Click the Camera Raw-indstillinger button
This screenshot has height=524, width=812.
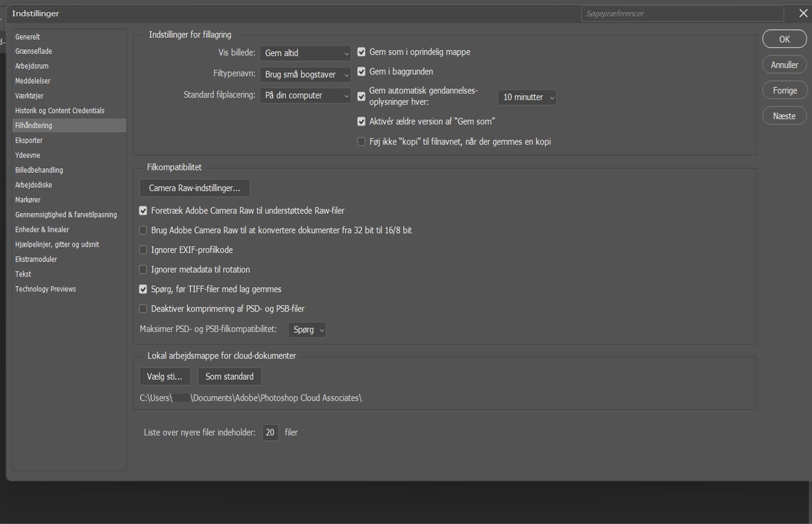coord(195,188)
